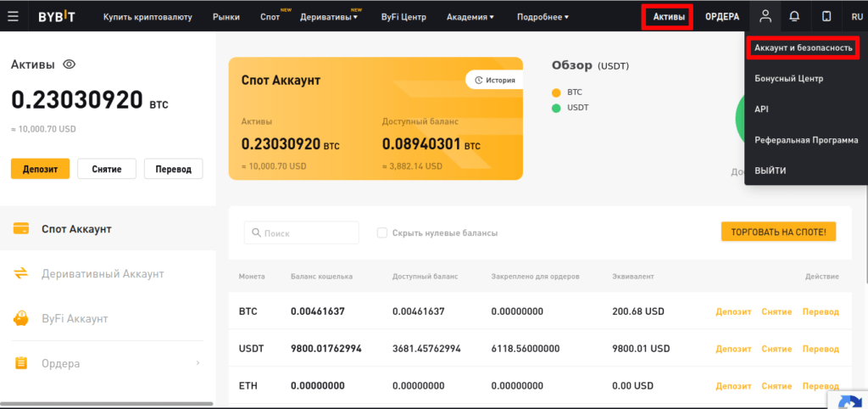
Task: Click the orange BTC legend dot
Action: tap(556, 92)
